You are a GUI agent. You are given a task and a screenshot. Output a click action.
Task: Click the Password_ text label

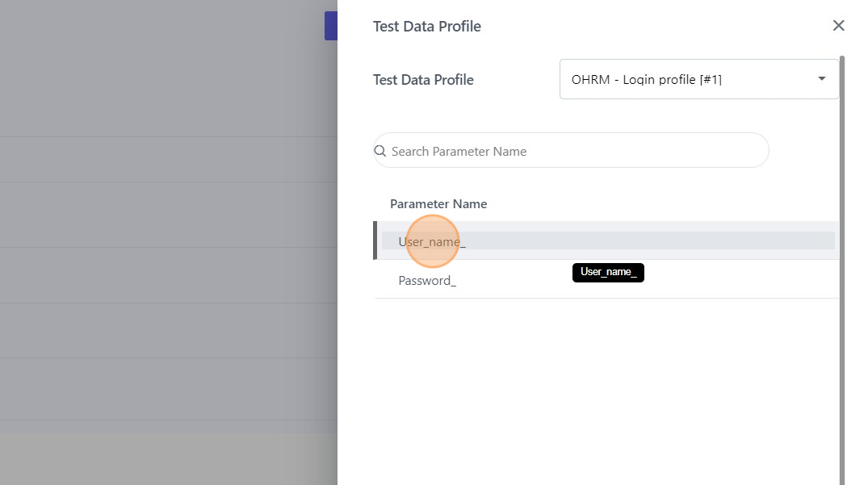click(x=427, y=281)
